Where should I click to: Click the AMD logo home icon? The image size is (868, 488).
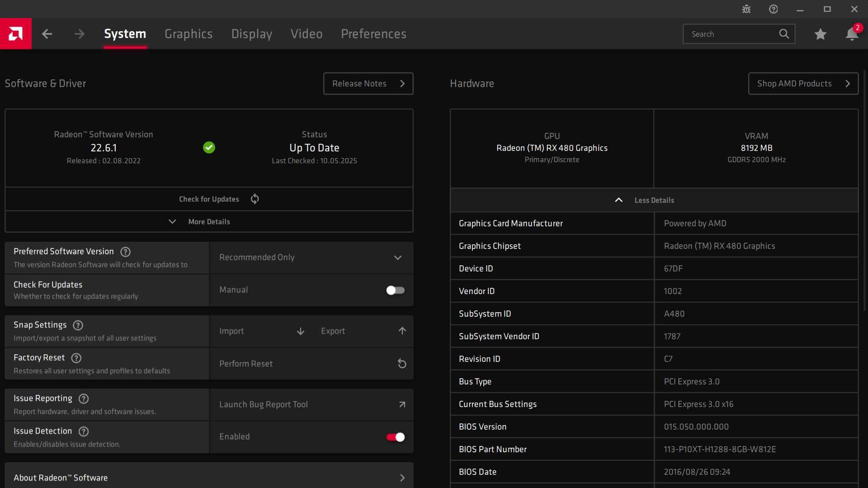pyautogui.click(x=16, y=33)
